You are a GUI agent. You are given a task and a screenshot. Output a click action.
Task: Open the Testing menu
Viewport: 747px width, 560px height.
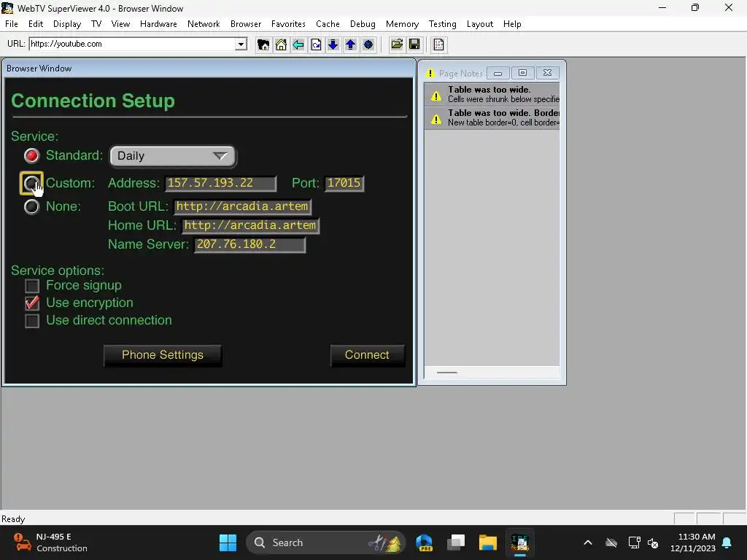[x=443, y=24]
